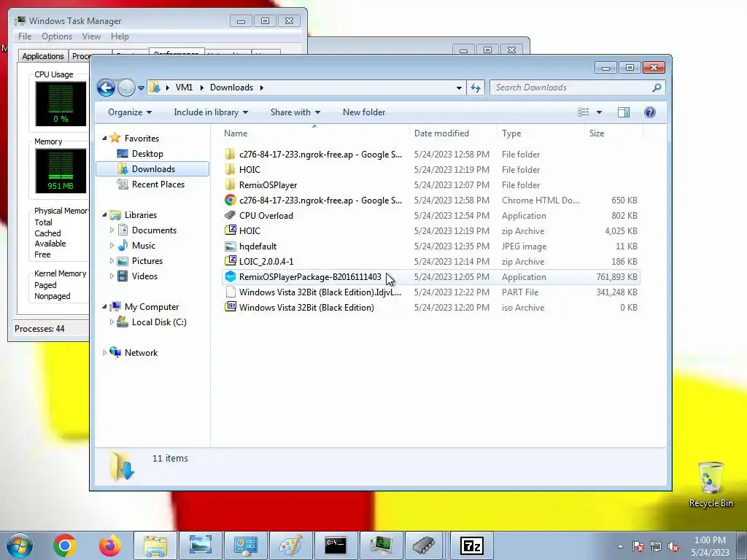Show hidden icons in system tray
The image size is (747, 560).
tap(620, 546)
